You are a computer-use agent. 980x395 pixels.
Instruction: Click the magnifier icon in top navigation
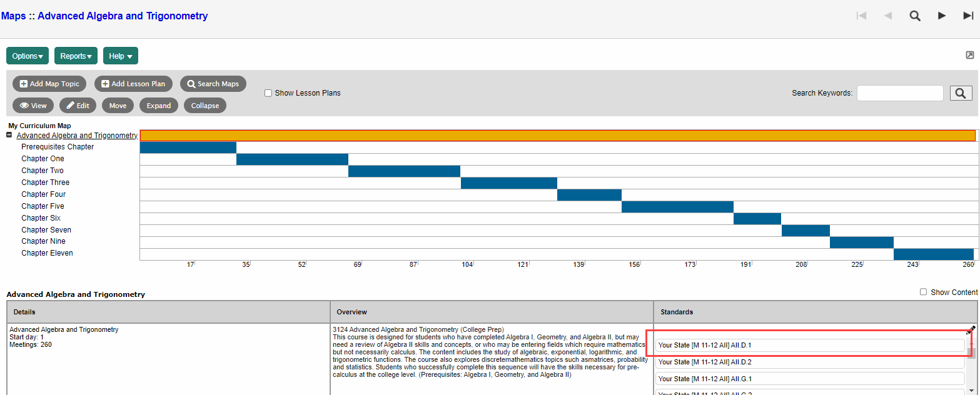[x=915, y=16]
